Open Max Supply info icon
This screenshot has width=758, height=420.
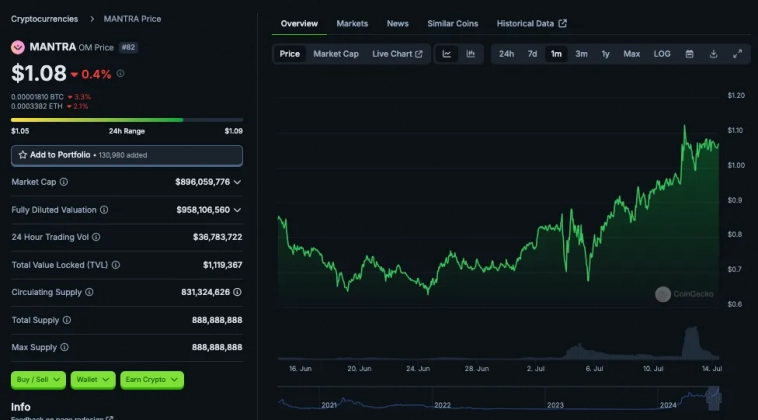64,347
